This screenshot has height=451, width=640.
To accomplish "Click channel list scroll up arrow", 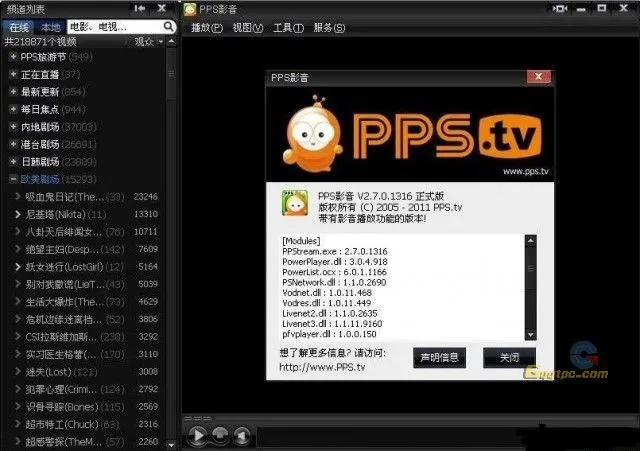I will (x=171, y=42).
